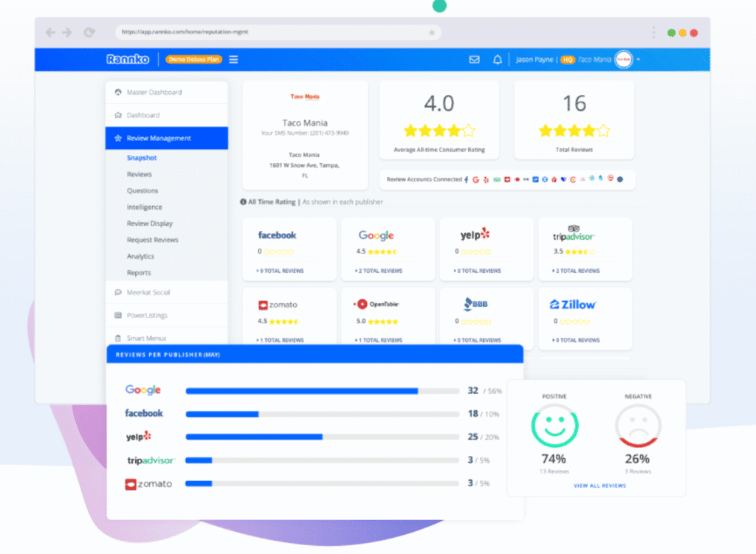Click the browser reload icon
Image resolution: width=756 pixels, height=554 pixels.
pyautogui.click(x=89, y=32)
